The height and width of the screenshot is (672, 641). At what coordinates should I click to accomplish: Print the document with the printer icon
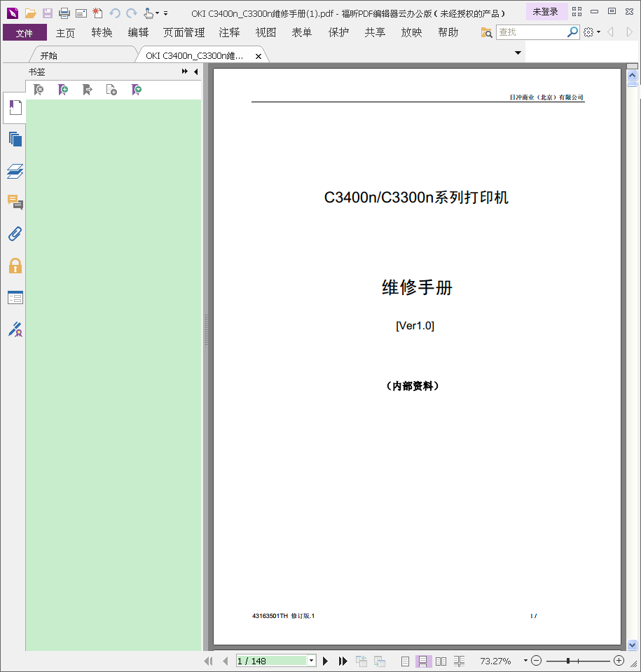click(x=64, y=13)
